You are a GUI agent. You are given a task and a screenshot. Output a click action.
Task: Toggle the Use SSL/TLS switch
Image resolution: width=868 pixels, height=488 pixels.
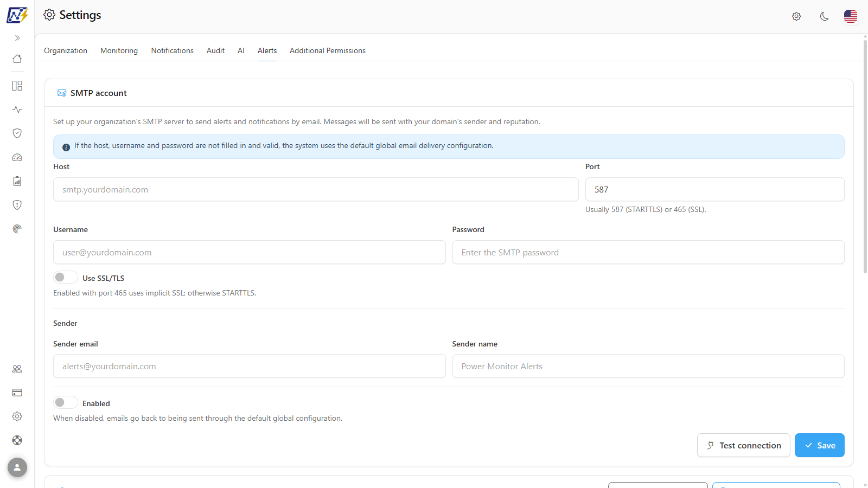point(66,277)
